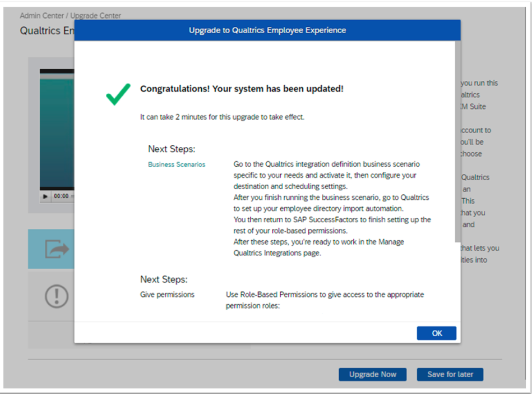The width and height of the screenshot is (532, 394).
Task: Click the 'Congratulations! Your system has been updated!' heading
Action: point(242,89)
